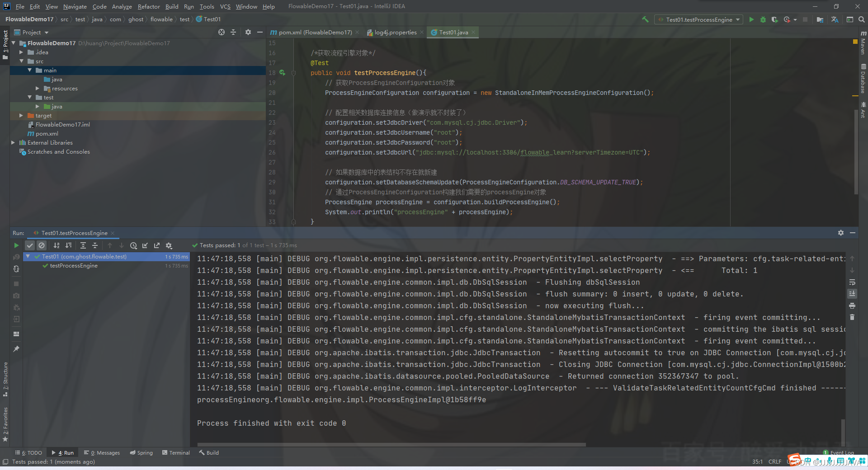Click the flowable breadcrumb in navigation bar
This screenshot has height=470, width=868.
[161, 19]
